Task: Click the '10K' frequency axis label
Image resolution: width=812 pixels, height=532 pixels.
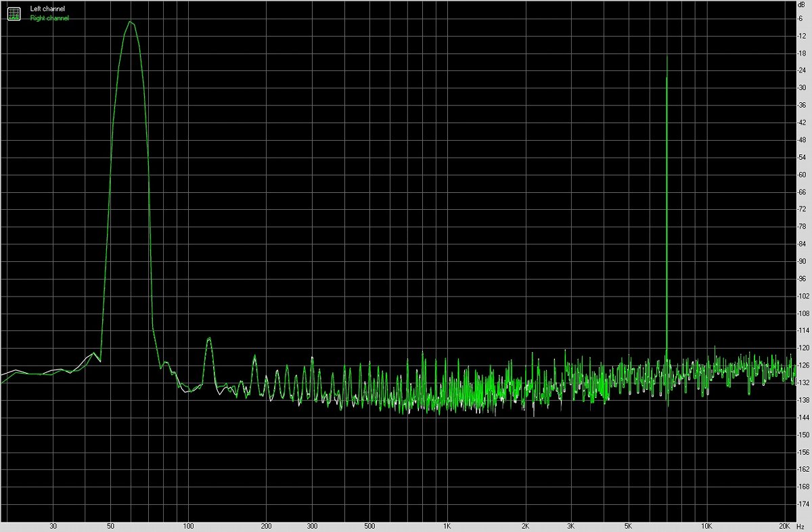Action: (706, 525)
